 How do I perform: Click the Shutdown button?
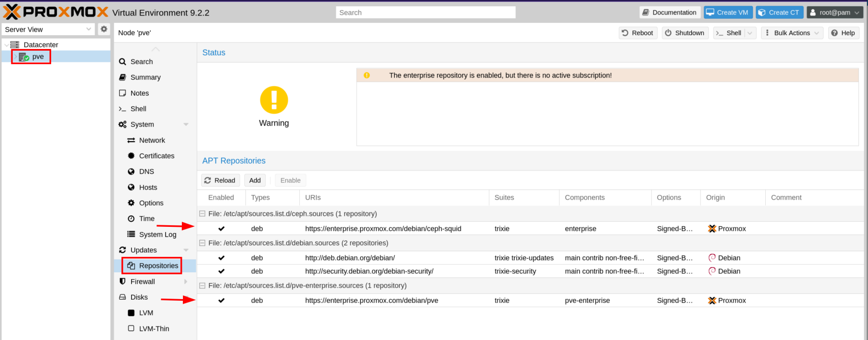click(x=685, y=33)
